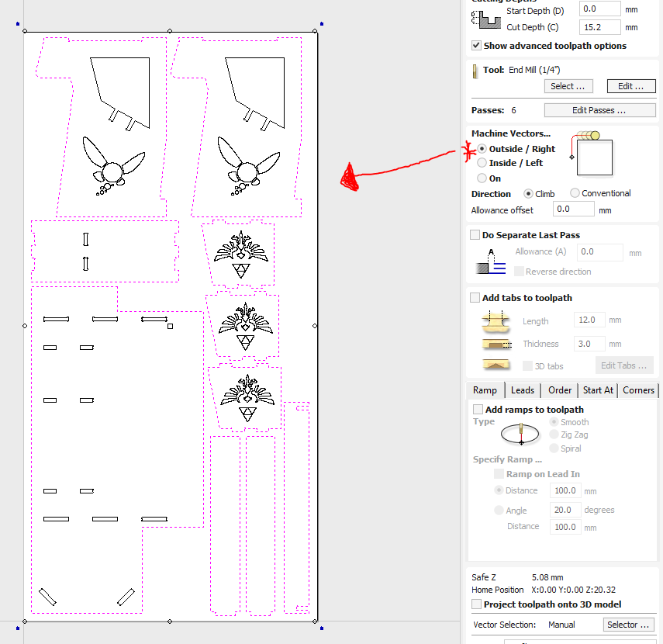Click the top middle selection handle

point(170,31)
